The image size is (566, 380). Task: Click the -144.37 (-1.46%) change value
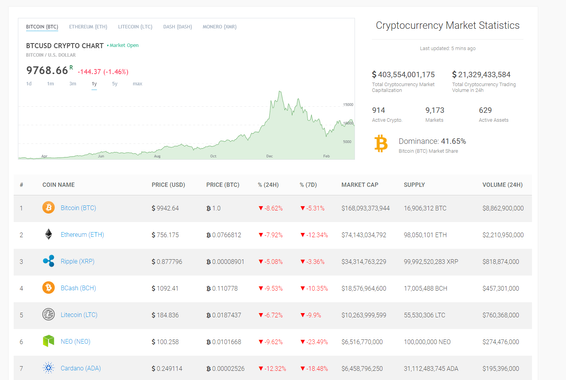(x=103, y=71)
